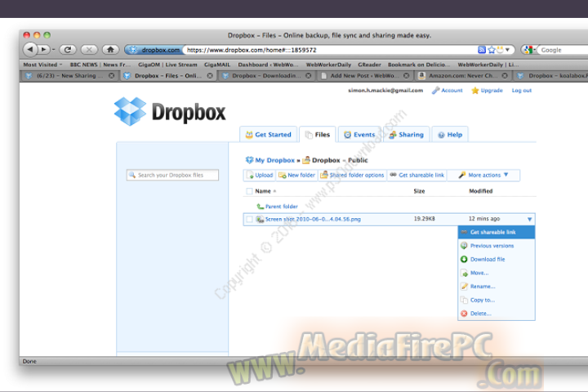588x392 pixels.
Task: Open Account settings link
Action: coord(448,91)
